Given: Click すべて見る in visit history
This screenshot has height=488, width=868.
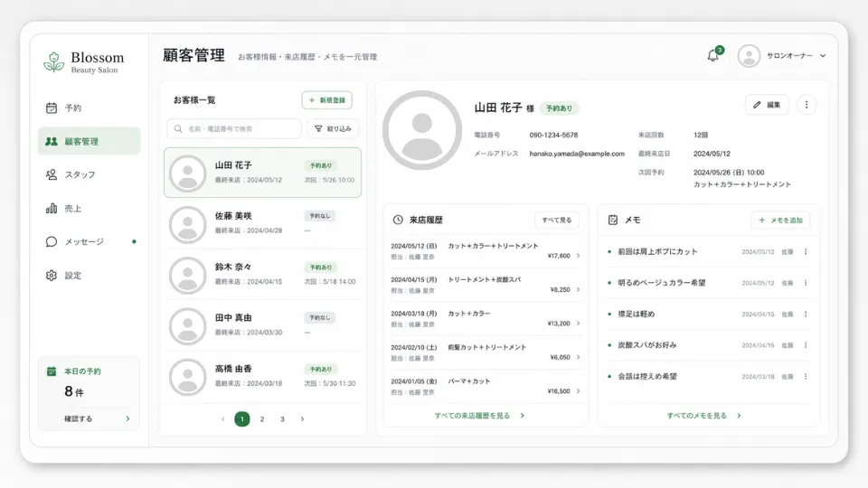Looking at the screenshot, I should (557, 220).
